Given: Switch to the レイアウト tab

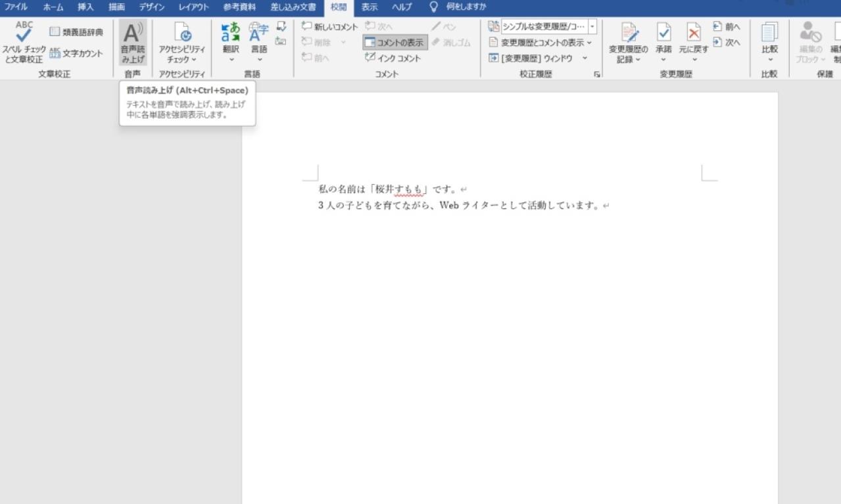Looking at the screenshot, I should 193,7.
